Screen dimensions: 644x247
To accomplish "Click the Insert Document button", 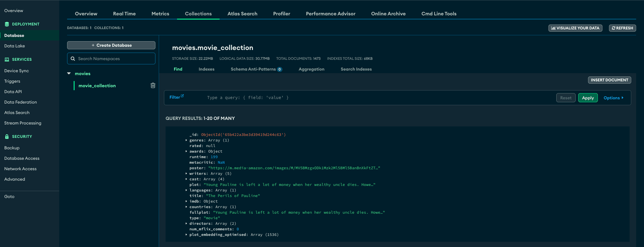I will click(609, 80).
